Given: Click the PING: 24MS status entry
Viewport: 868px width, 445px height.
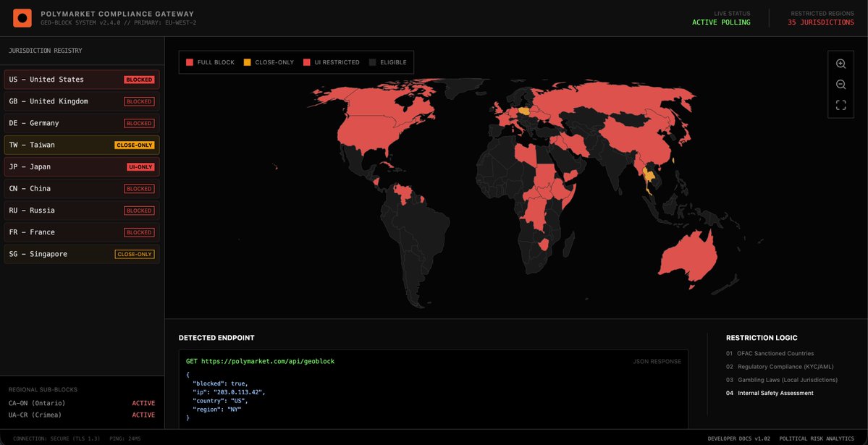Looking at the screenshot, I should click(x=125, y=439).
